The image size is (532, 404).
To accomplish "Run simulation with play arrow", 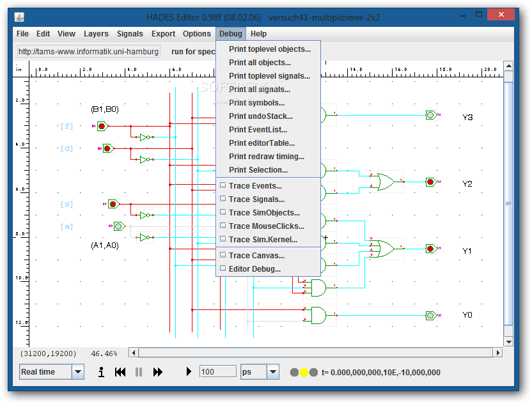I will pyautogui.click(x=189, y=372).
